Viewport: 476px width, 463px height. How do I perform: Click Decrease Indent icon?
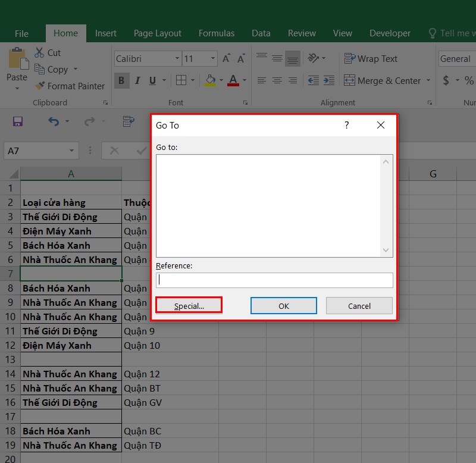coord(314,80)
